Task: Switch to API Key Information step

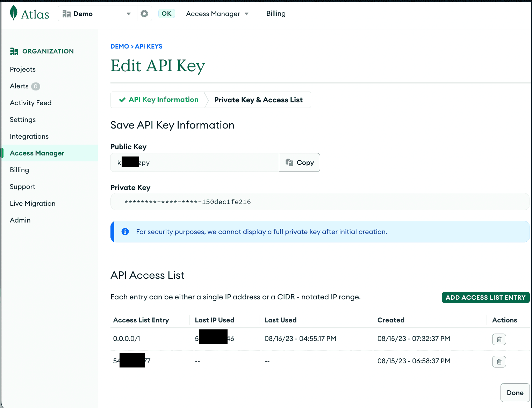Action: (159, 100)
